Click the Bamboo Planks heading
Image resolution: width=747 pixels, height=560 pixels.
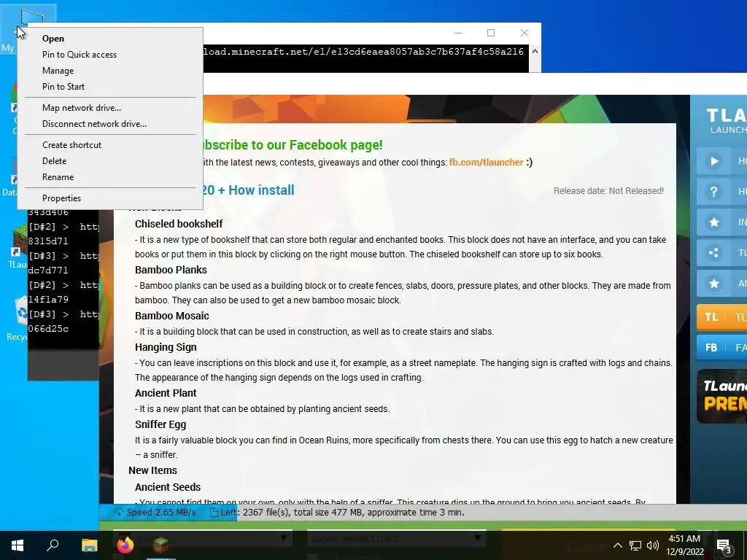click(171, 270)
